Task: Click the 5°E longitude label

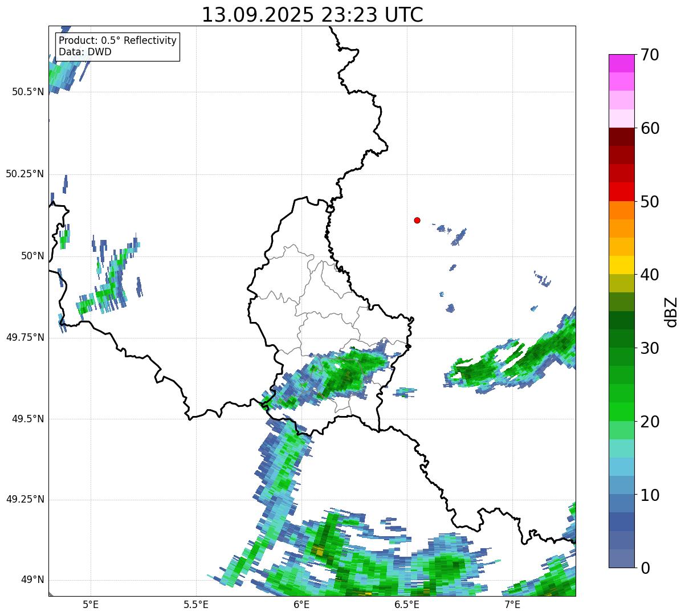Action: point(91,604)
